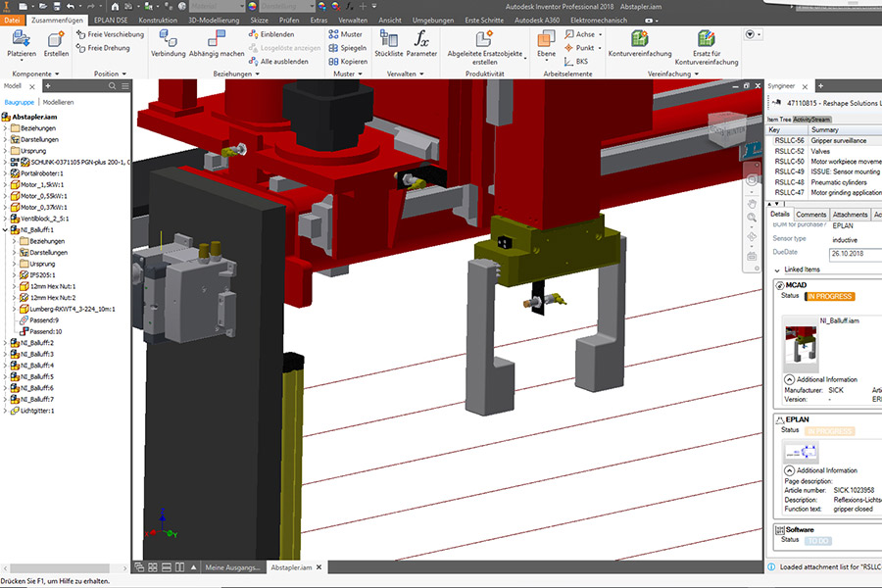The image size is (882, 588).
Task: Select row RSLLC-52 Valves
Action: [824, 151]
